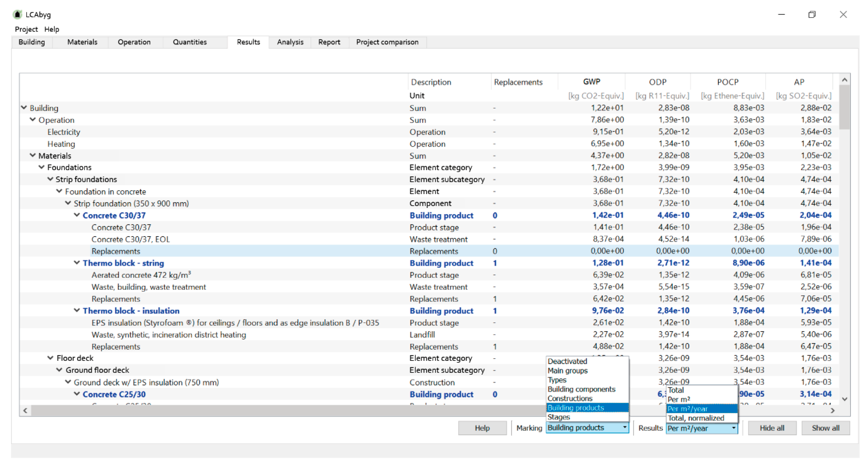Collapse the Operation tree node
This screenshot has width=868, height=466.
33,119
